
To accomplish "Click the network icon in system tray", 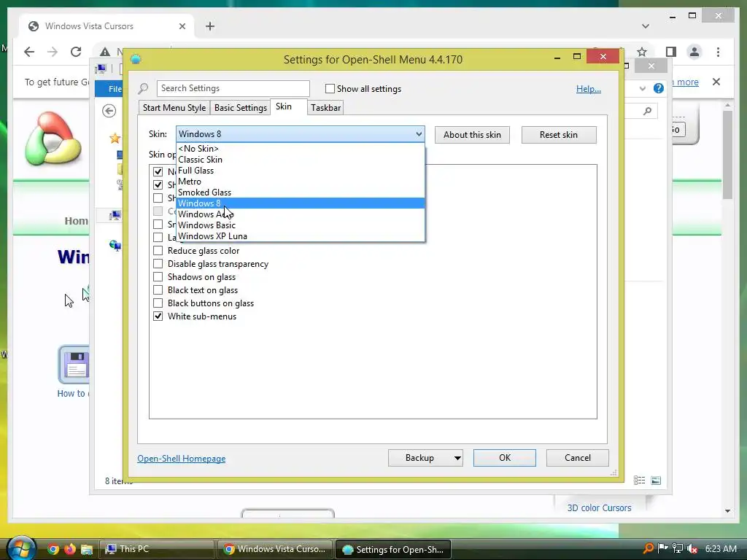I will [678, 548].
